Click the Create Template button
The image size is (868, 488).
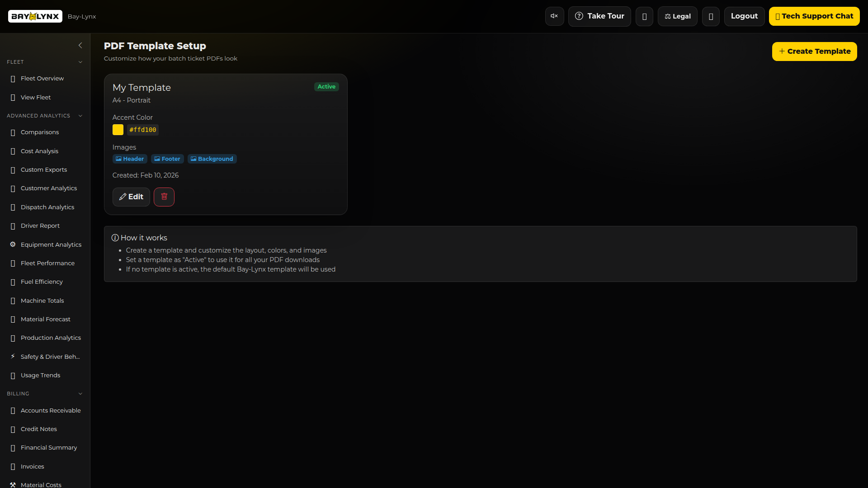pyautogui.click(x=814, y=51)
